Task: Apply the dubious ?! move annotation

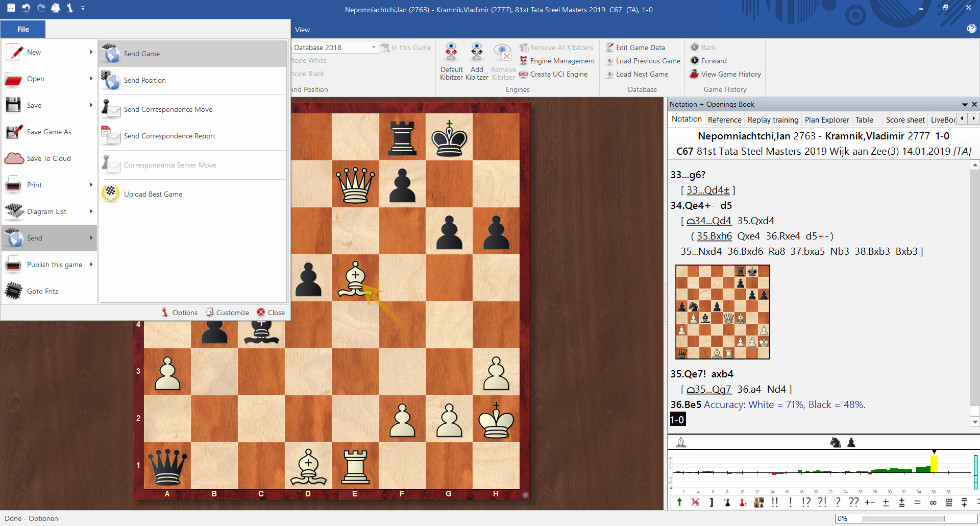Action: 822,502
